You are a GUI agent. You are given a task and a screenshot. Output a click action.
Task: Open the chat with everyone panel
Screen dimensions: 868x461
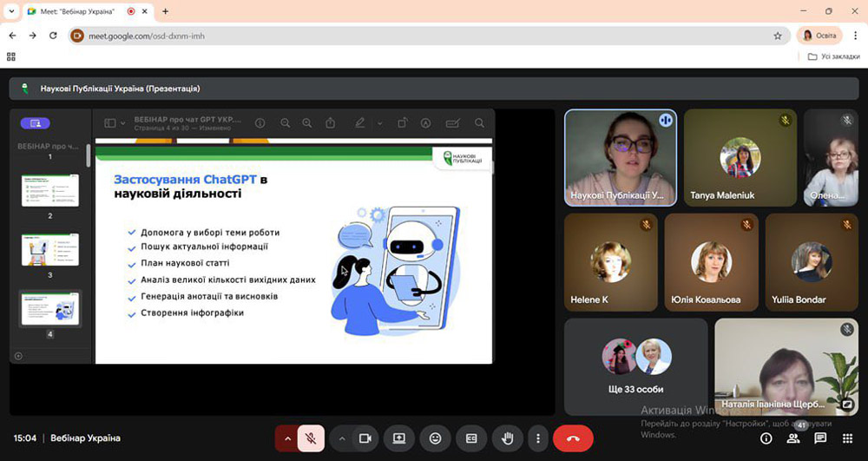(x=820, y=438)
